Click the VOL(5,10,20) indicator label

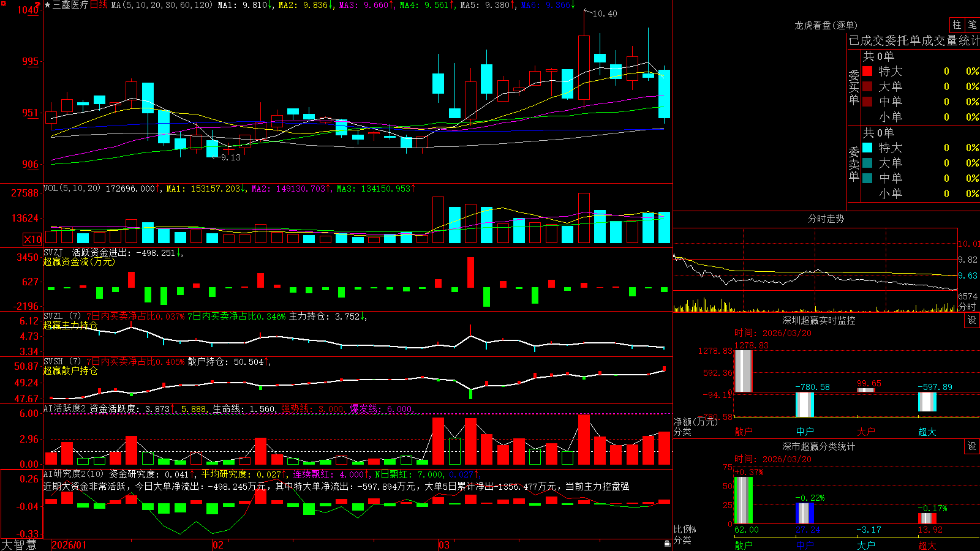(72, 189)
